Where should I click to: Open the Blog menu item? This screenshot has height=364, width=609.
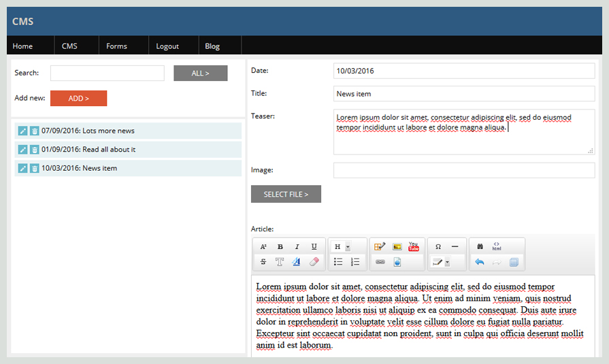pos(212,46)
